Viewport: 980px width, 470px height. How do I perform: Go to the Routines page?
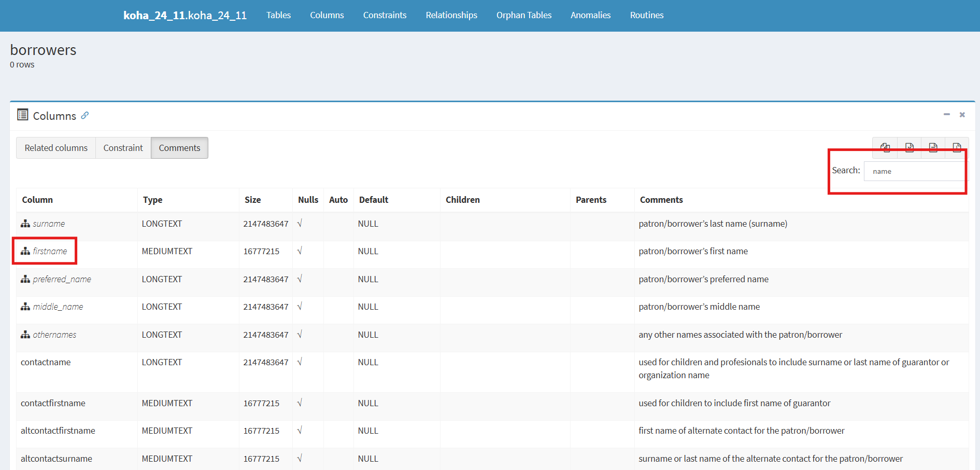[x=647, y=15]
